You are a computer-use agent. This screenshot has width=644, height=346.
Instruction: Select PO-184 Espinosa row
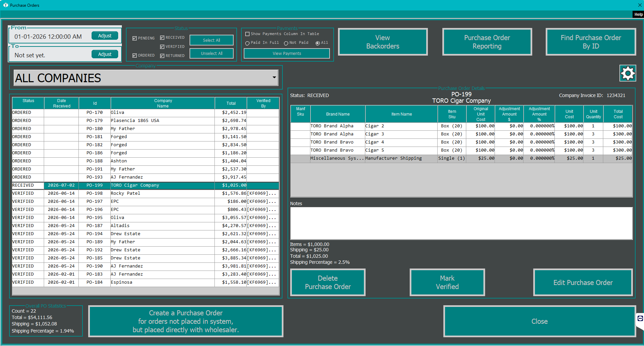(x=145, y=282)
